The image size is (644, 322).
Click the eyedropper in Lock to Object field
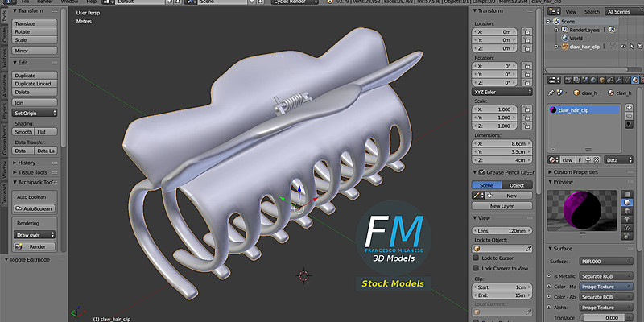point(527,249)
